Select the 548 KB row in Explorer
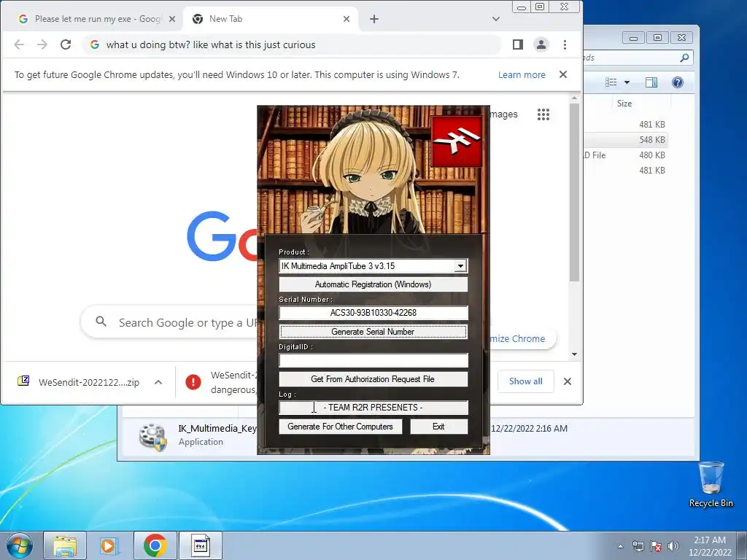 point(625,139)
